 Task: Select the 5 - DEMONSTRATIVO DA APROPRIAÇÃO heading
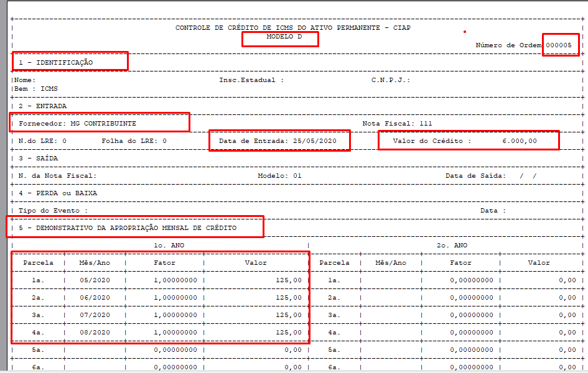(x=128, y=228)
